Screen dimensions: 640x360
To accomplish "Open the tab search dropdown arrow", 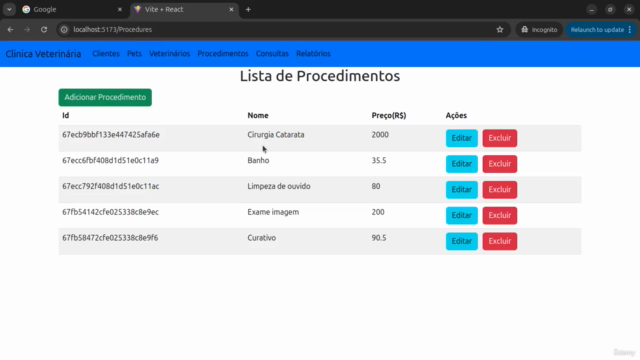I will 9,9.
